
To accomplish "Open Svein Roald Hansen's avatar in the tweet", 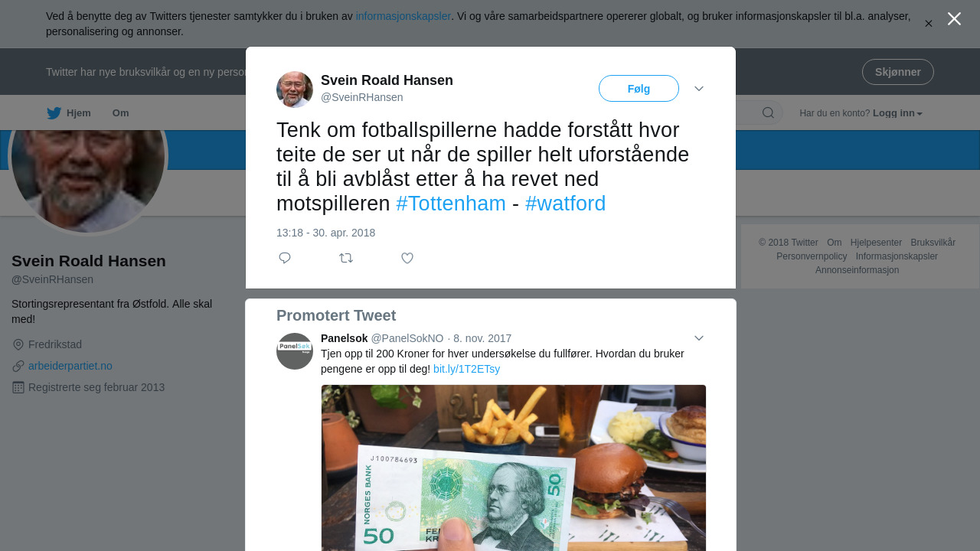I will coord(295,90).
